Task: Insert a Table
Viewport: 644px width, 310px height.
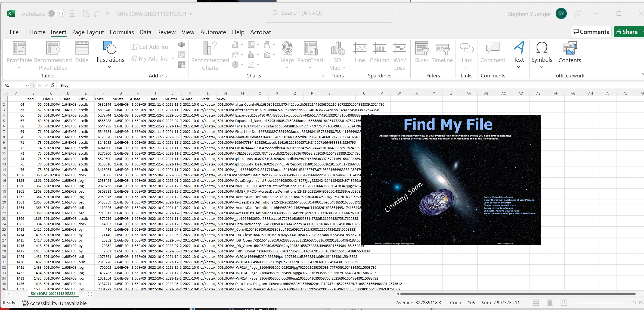Action: click(82, 53)
